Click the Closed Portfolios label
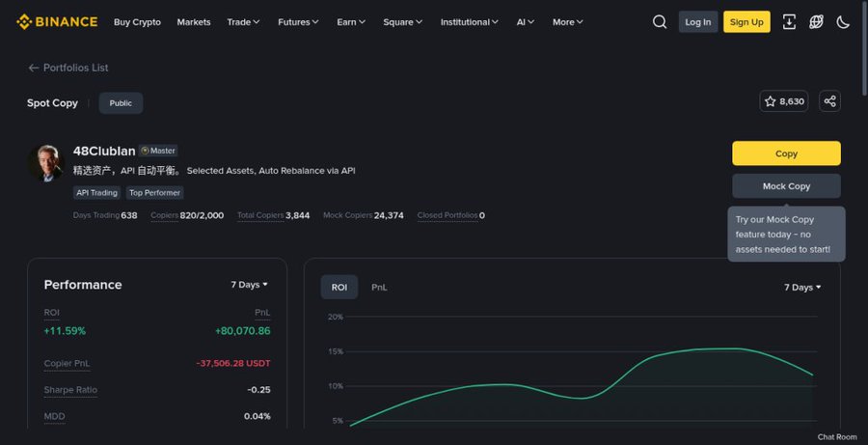868x445 pixels. 448,215
